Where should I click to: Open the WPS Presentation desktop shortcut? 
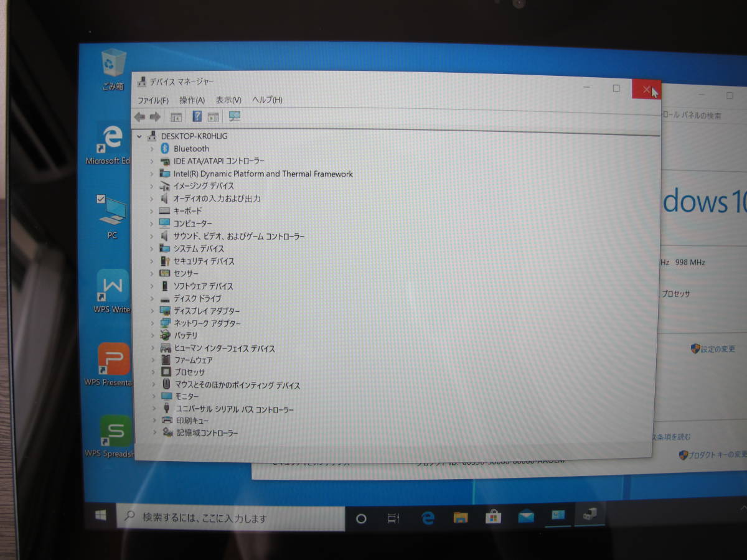pos(111,365)
